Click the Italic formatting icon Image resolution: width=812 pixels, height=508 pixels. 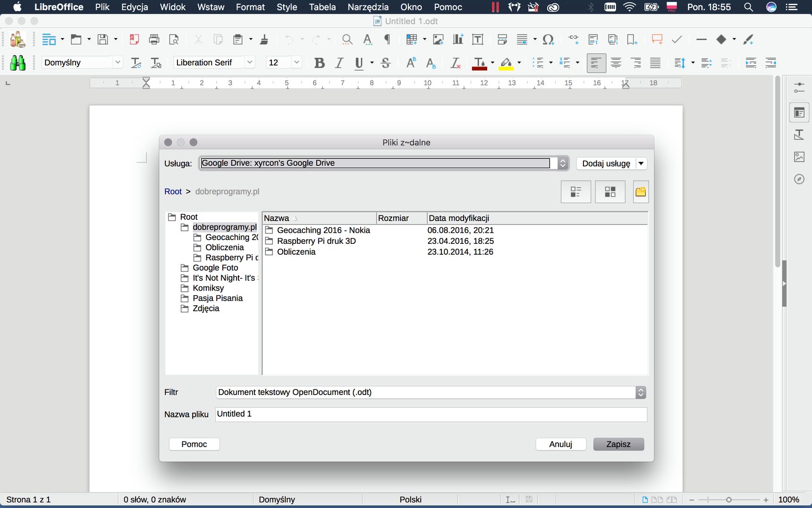coord(339,63)
